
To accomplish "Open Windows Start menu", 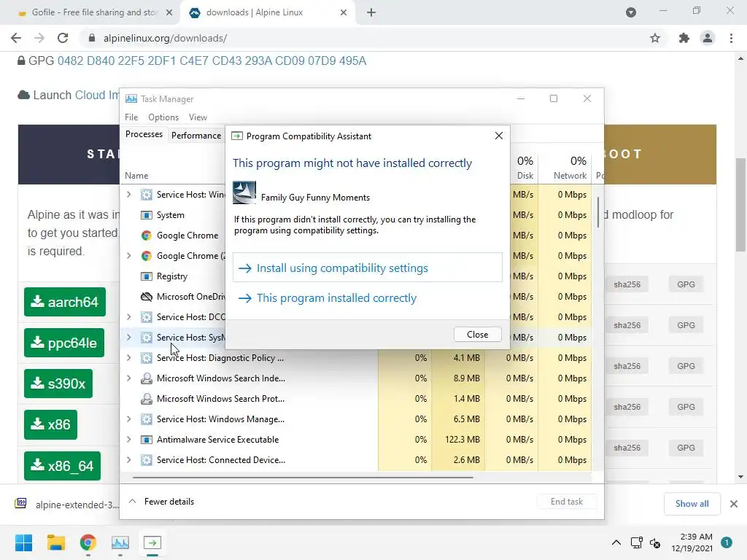I will (x=23, y=542).
